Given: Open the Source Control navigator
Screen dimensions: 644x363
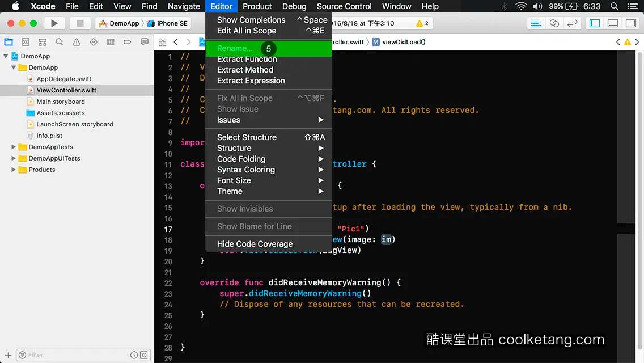Looking at the screenshot, I should (x=26, y=42).
